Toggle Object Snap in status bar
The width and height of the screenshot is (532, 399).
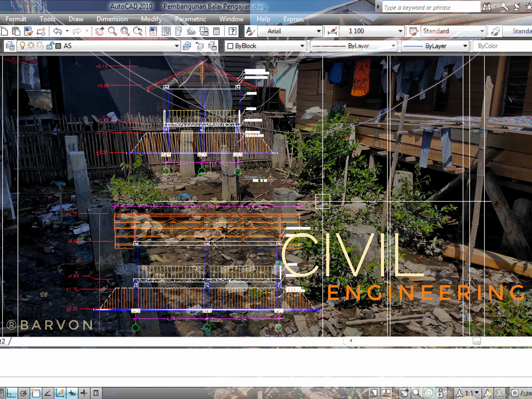point(36,393)
